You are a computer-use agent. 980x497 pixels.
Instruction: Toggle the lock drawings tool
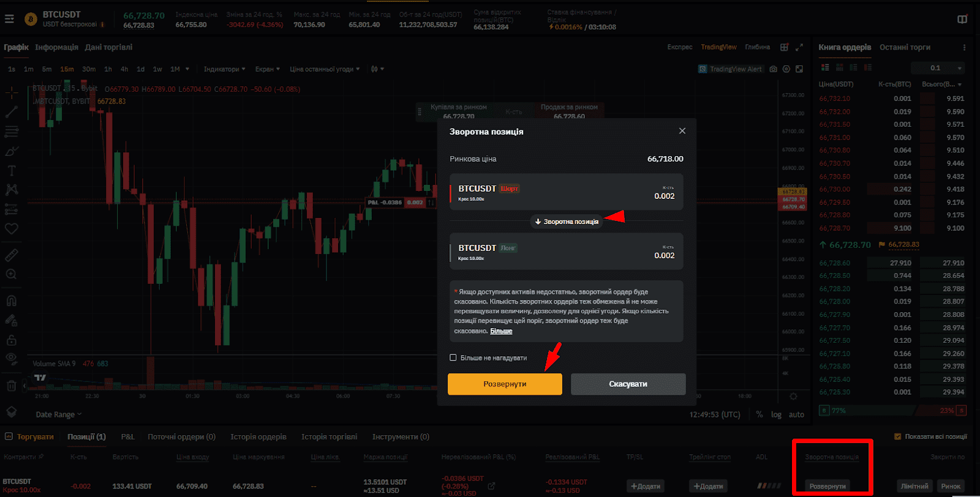point(11,339)
